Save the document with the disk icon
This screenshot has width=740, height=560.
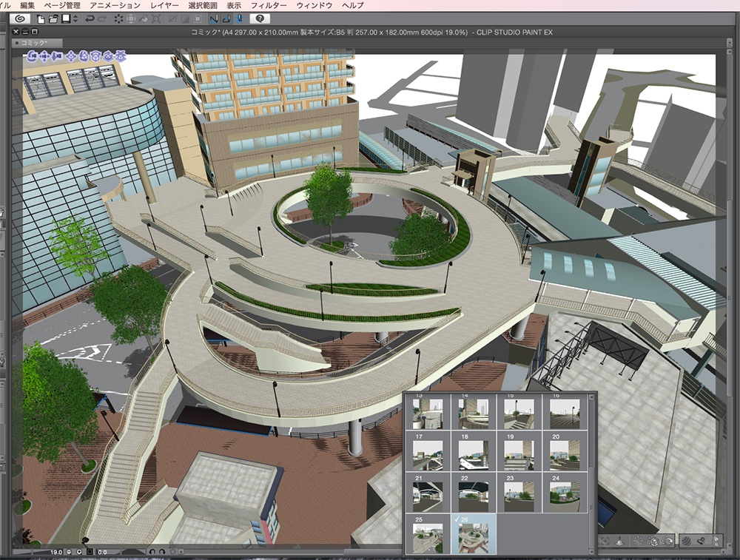pos(66,19)
